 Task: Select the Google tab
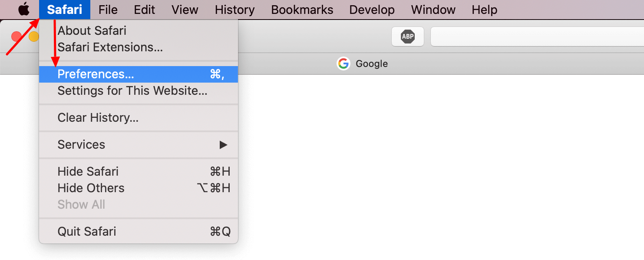[x=363, y=64]
